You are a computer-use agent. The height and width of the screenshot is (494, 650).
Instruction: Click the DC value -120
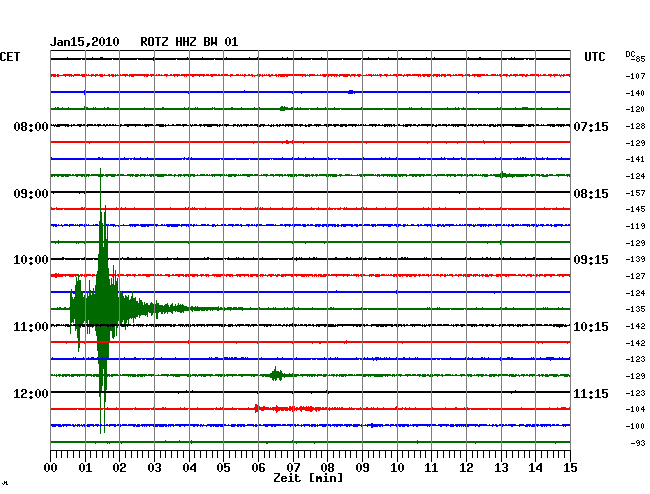pyautogui.click(x=635, y=109)
